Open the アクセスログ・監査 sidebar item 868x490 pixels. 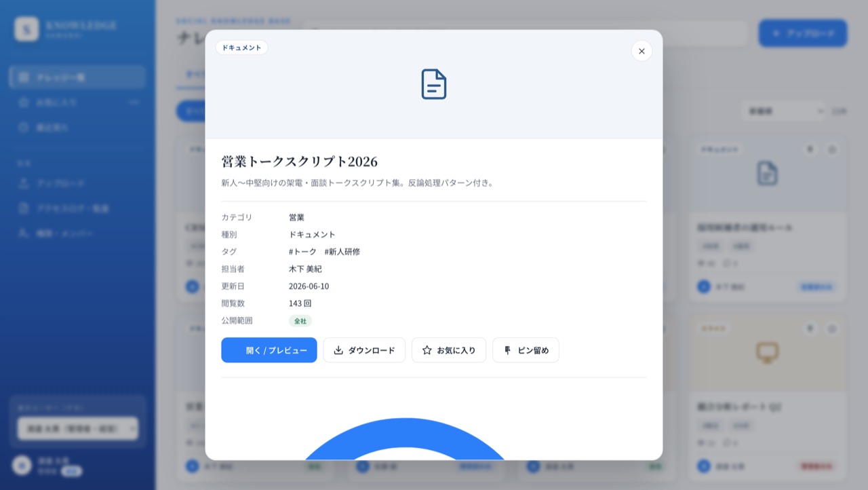(77, 208)
